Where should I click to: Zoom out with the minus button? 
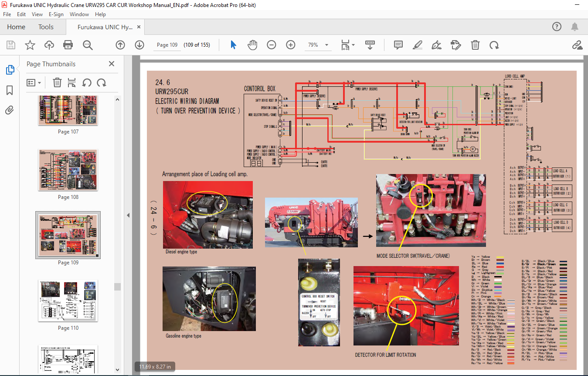coord(272,45)
